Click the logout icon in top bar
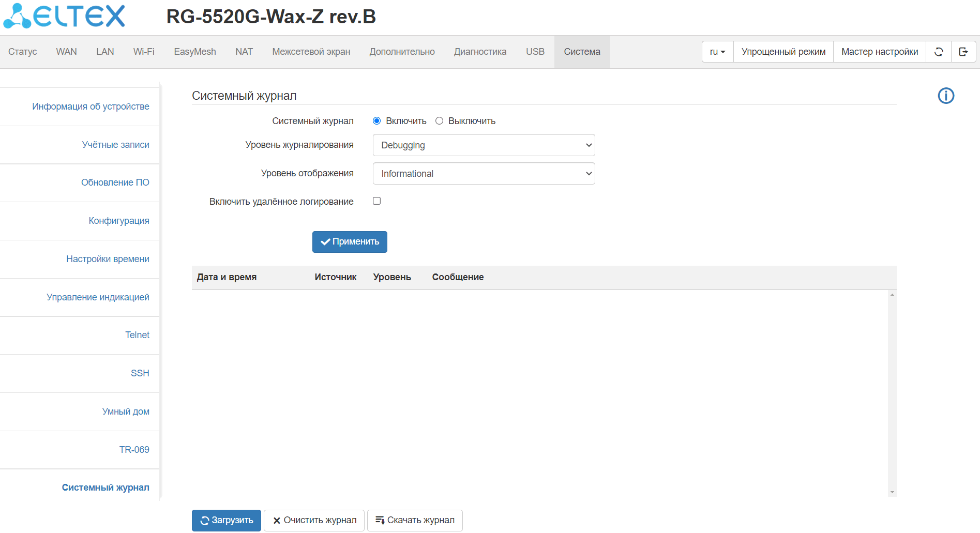The height and width of the screenshot is (533, 980). 963,52
